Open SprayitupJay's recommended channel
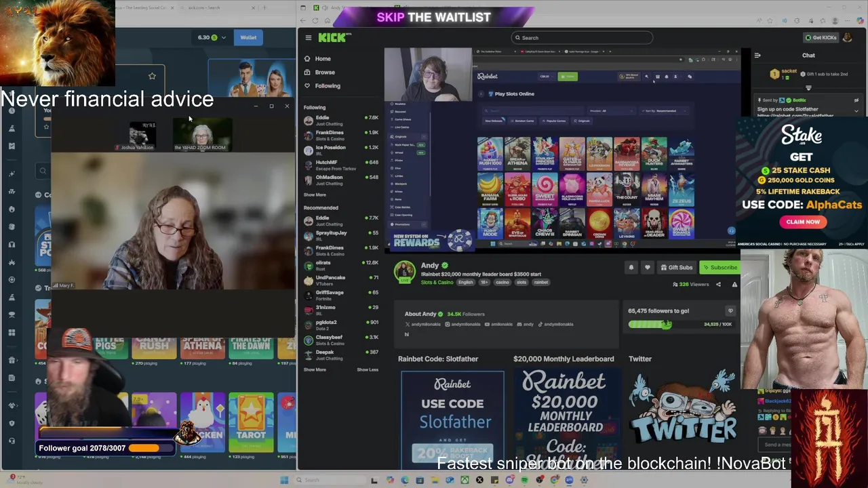 341,235
